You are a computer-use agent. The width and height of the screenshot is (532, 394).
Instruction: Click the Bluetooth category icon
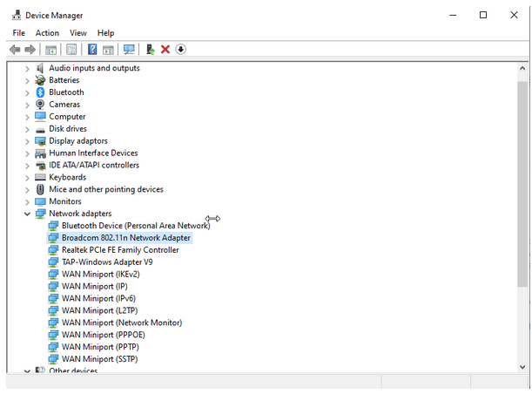pyautogui.click(x=40, y=92)
